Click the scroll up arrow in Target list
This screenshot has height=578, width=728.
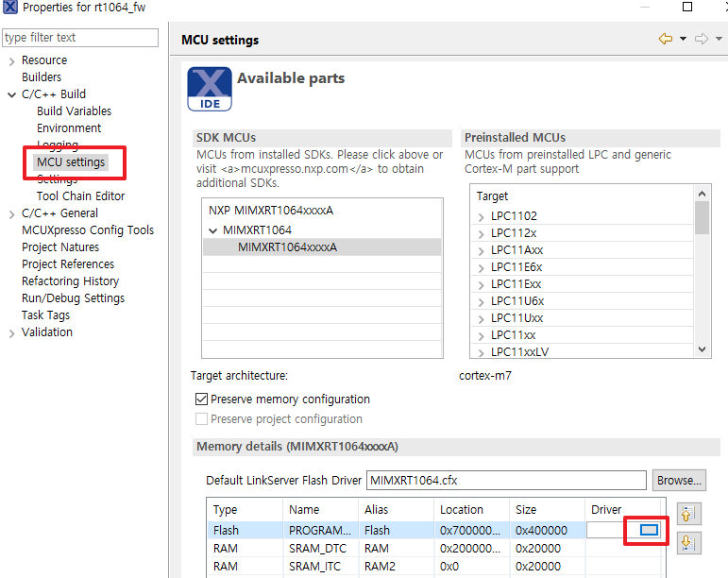tap(702, 193)
